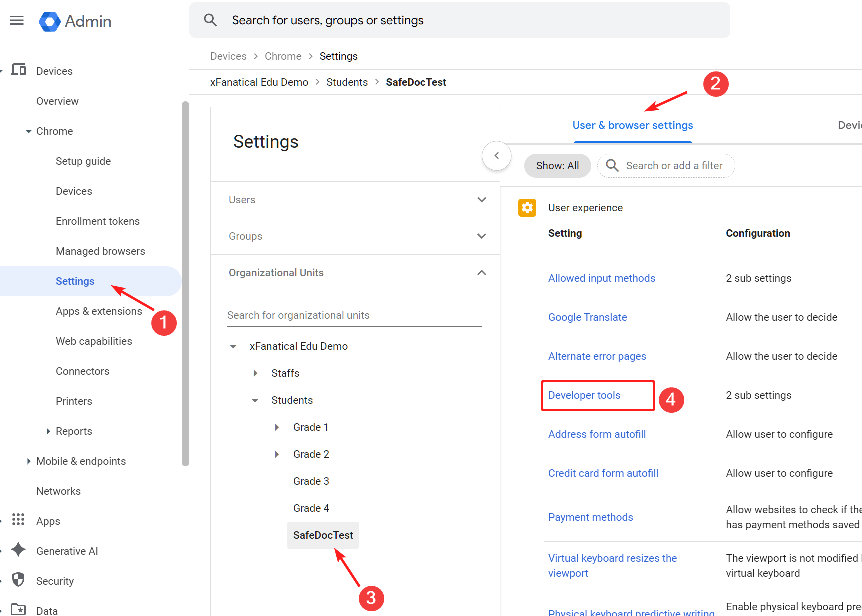Click the search magnifier icon in top bar

pos(210,20)
